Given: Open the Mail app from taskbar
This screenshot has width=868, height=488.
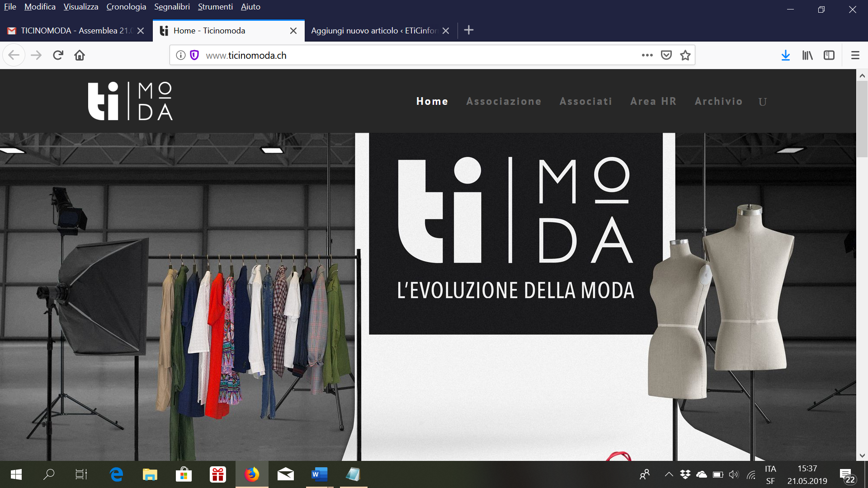Looking at the screenshot, I should 286,474.
